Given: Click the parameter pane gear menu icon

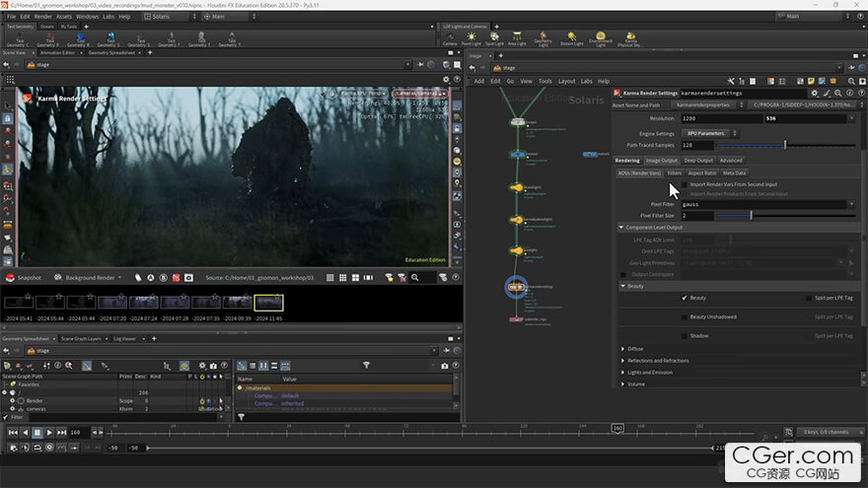Looking at the screenshot, I should click(x=815, y=93).
